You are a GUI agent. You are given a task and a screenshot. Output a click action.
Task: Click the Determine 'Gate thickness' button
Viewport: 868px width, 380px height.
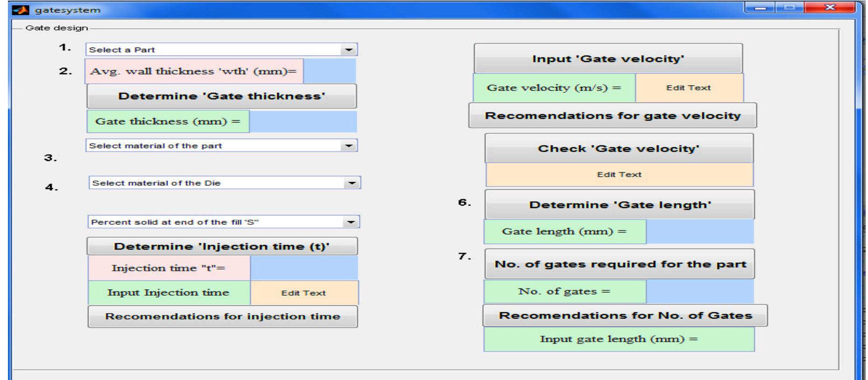222,96
